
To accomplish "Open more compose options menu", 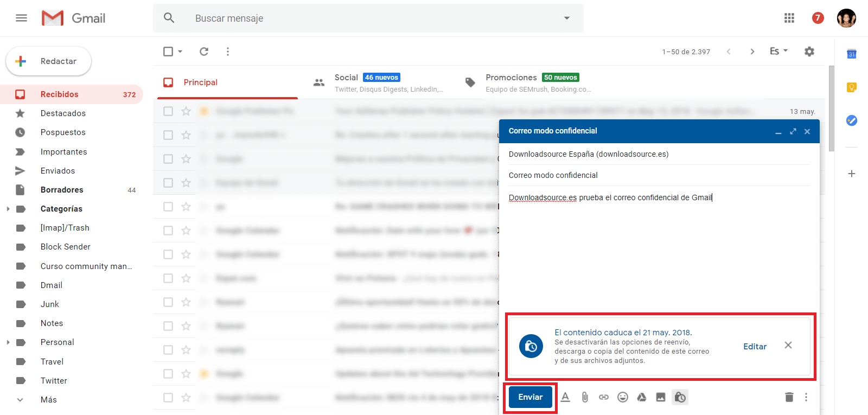I will coord(806,397).
